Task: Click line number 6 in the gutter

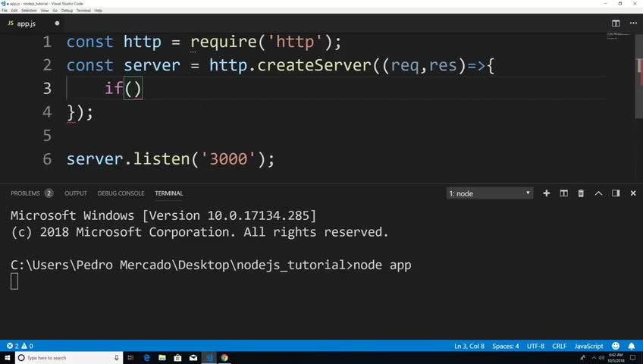Action: (x=47, y=159)
